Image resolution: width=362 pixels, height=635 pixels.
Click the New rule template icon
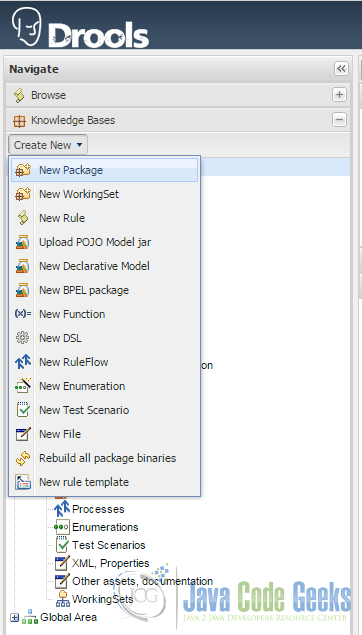coord(23,482)
